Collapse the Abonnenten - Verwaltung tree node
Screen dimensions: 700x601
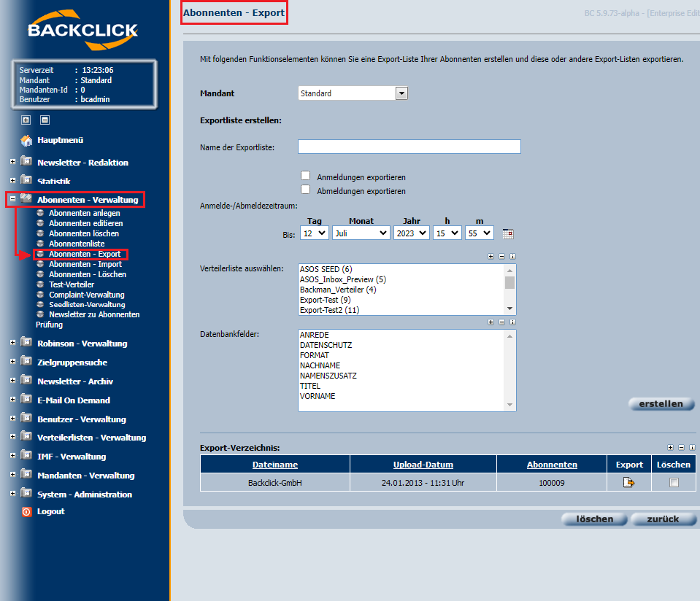[12, 199]
